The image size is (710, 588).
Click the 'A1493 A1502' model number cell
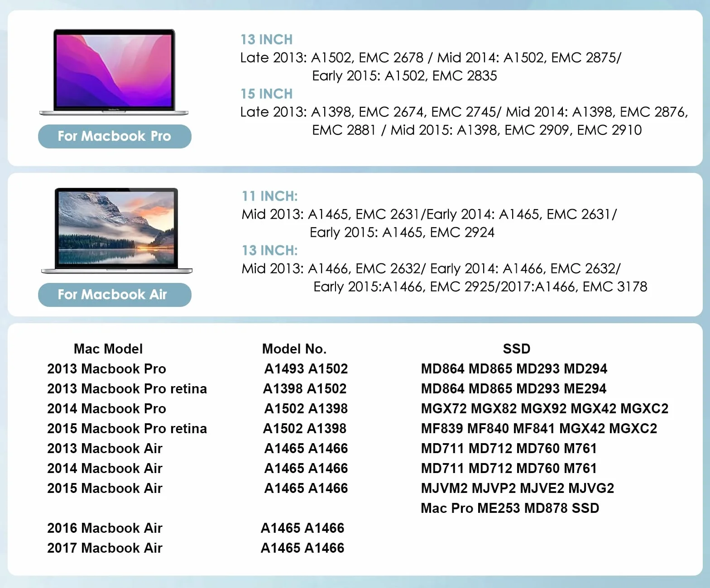pos(306,368)
